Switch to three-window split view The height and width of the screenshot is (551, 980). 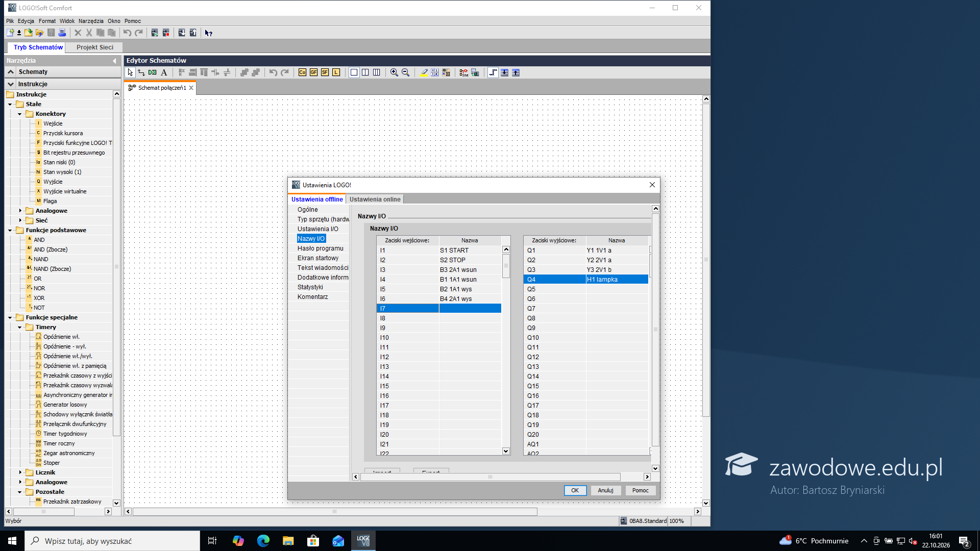click(377, 72)
